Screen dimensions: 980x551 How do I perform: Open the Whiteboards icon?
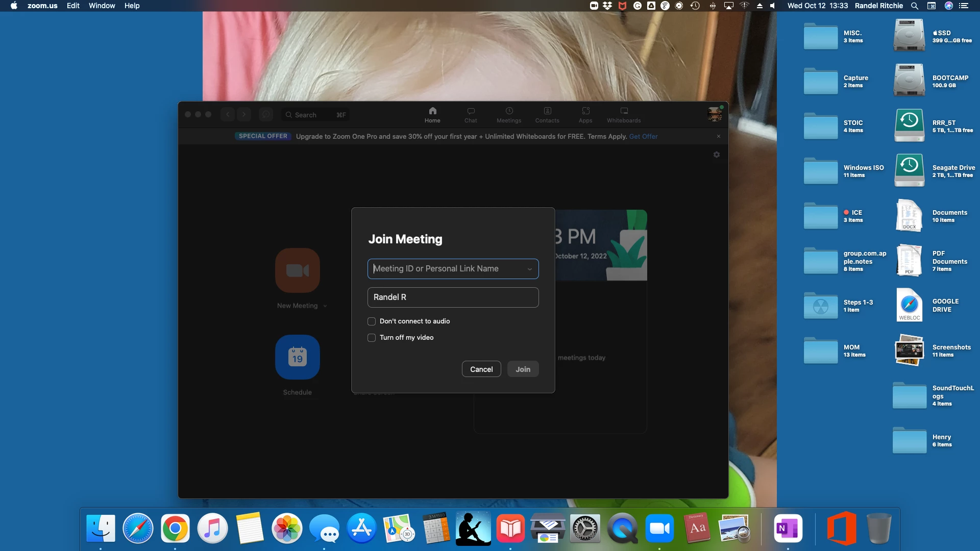tap(624, 111)
